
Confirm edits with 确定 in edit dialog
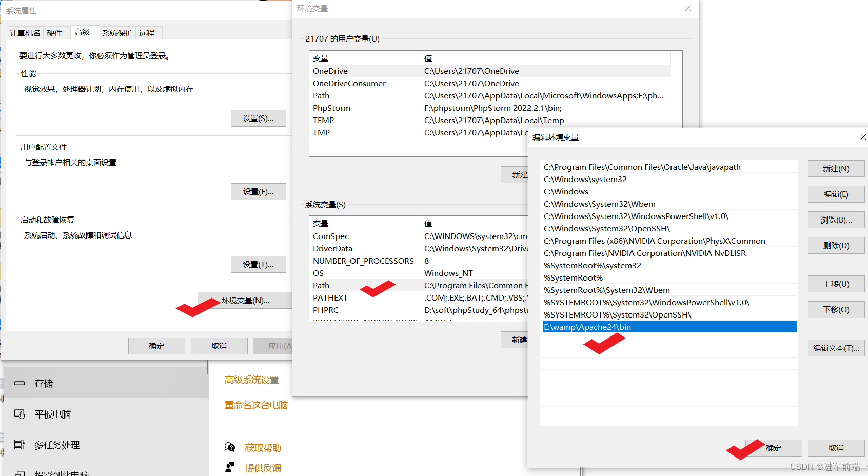coord(774,448)
